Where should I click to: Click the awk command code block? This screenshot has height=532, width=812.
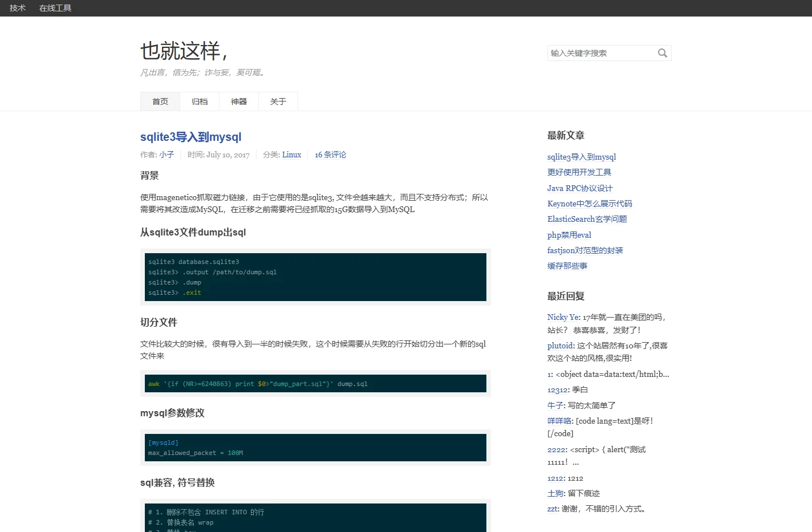[315, 384]
